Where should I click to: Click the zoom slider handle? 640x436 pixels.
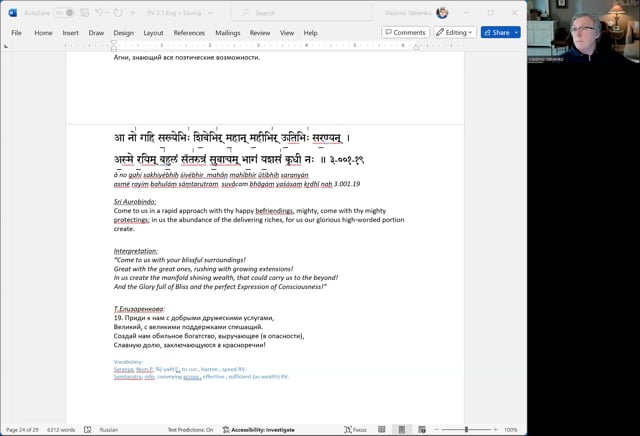click(x=466, y=429)
